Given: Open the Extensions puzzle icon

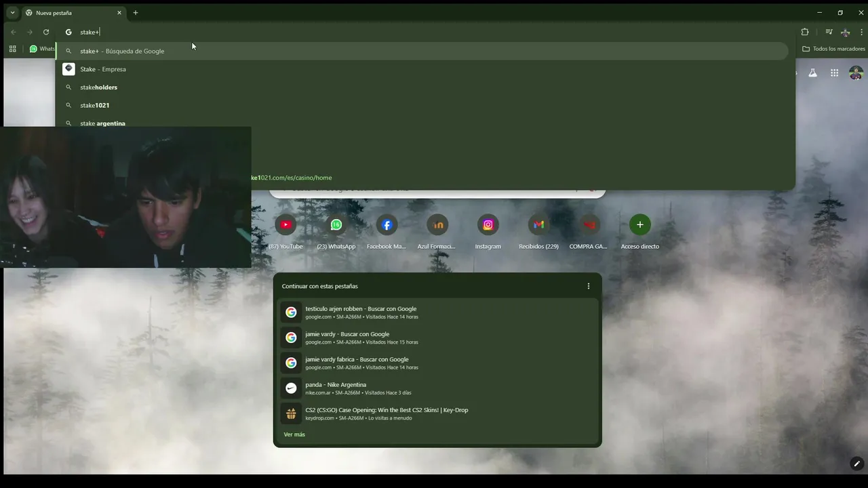Looking at the screenshot, I should pos(805,32).
